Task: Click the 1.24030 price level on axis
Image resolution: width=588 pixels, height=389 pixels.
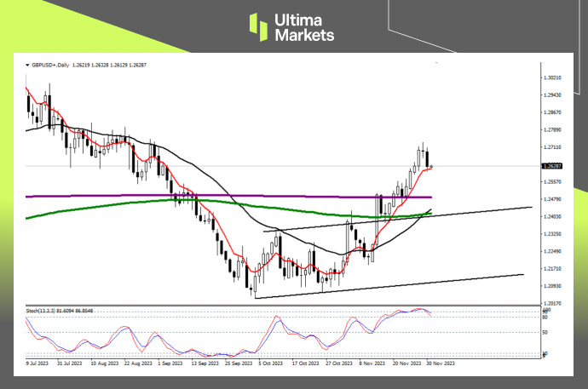Action: [x=556, y=217]
